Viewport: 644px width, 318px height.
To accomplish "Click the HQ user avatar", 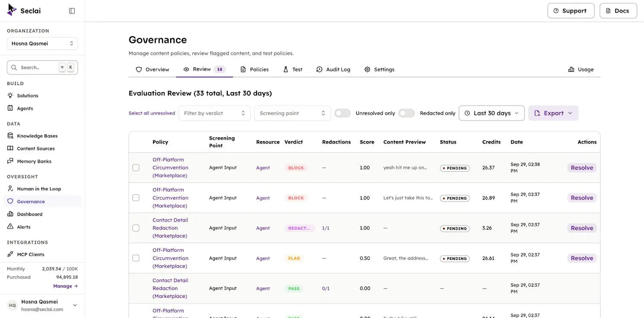I will click(x=12, y=306).
